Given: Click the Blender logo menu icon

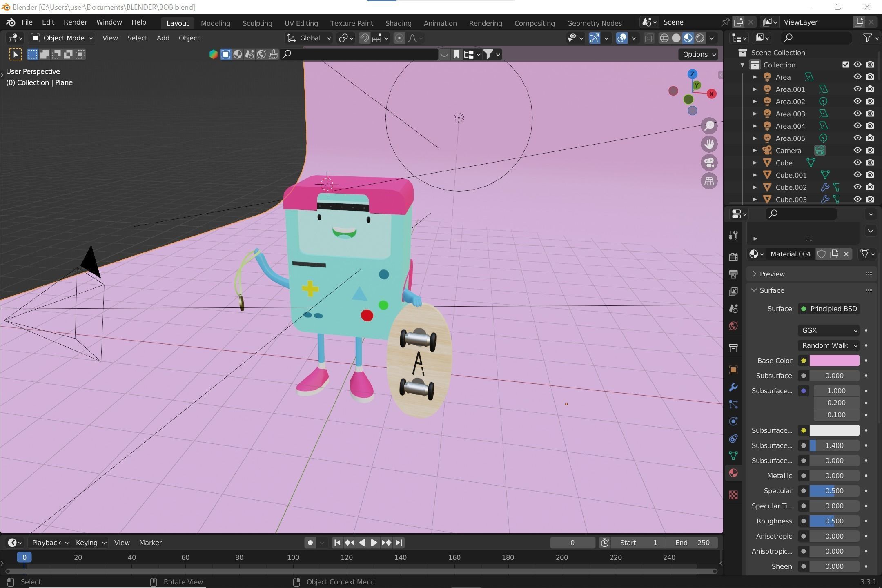Looking at the screenshot, I should (x=11, y=22).
